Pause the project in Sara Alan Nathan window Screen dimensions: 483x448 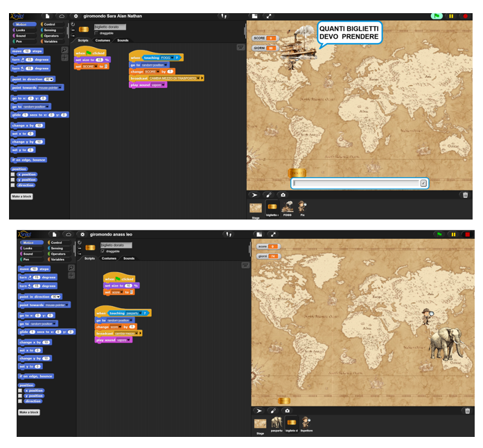coord(451,16)
